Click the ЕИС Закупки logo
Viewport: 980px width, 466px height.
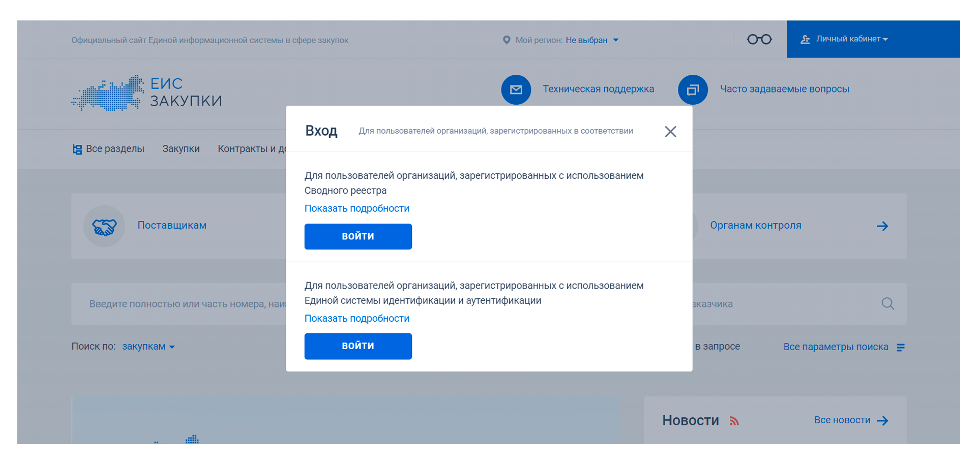point(146,92)
